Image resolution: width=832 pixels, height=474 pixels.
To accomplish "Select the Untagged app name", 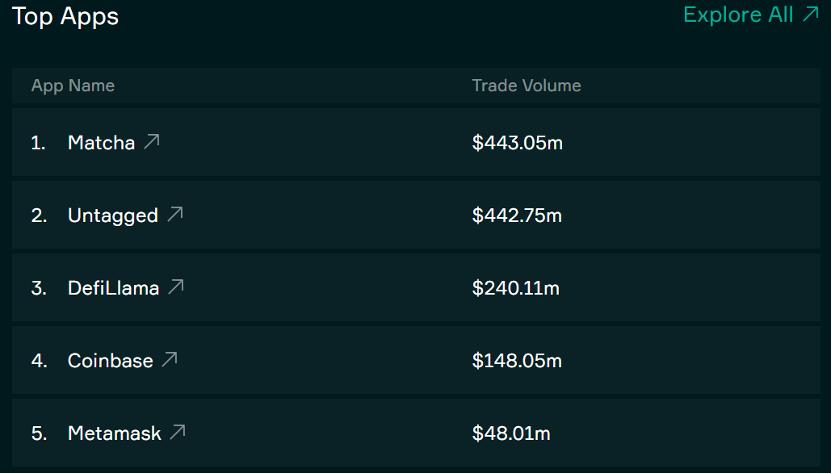I will coord(112,216).
